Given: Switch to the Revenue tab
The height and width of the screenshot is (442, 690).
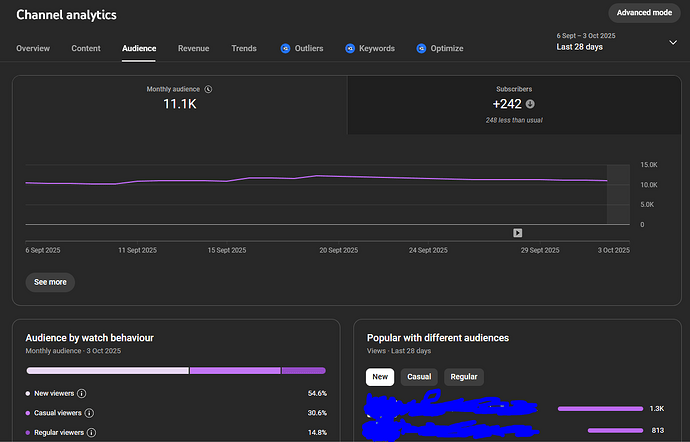Looking at the screenshot, I should point(194,48).
